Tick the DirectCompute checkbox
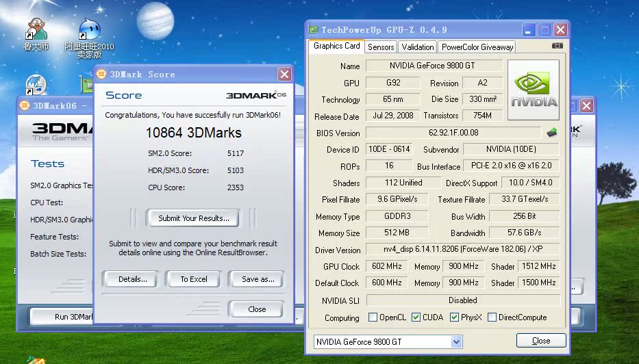 [x=492, y=317]
